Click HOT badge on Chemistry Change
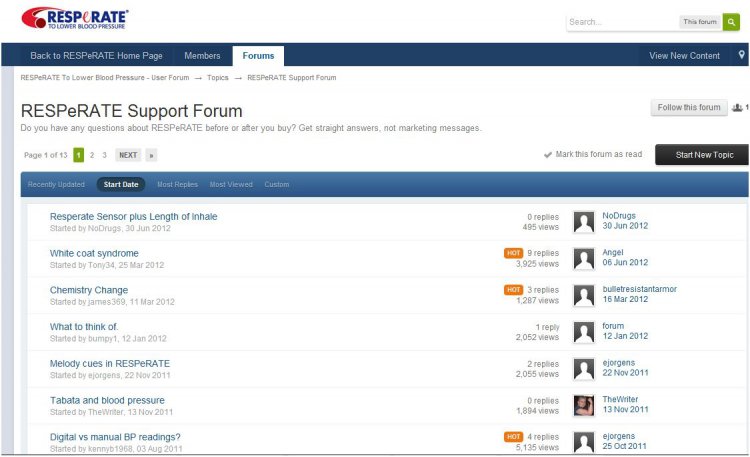750x457 pixels. [x=513, y=290]
